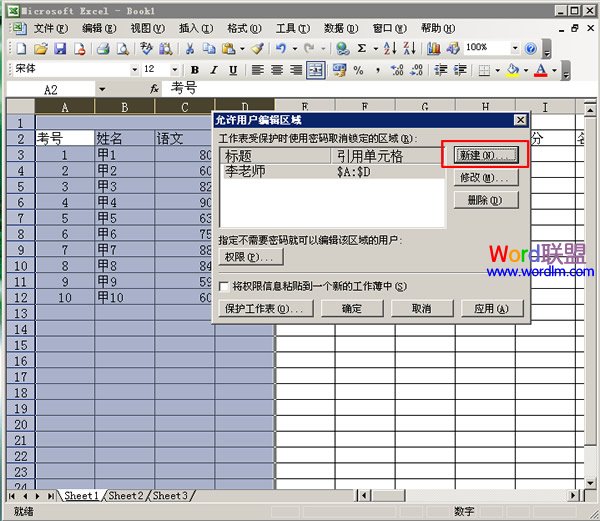This screenshot has height=521, width=600.
Task: Click the Font Color red A
Action: 540,70
